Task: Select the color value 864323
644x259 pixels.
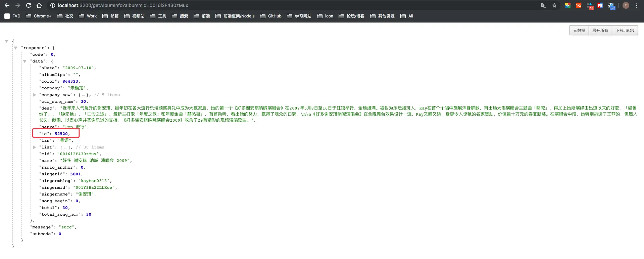Action: (x=70, y=81)
